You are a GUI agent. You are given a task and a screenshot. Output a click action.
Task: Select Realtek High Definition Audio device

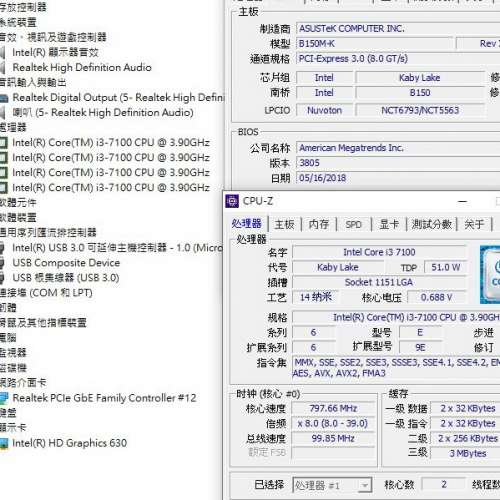coord(82,67)
